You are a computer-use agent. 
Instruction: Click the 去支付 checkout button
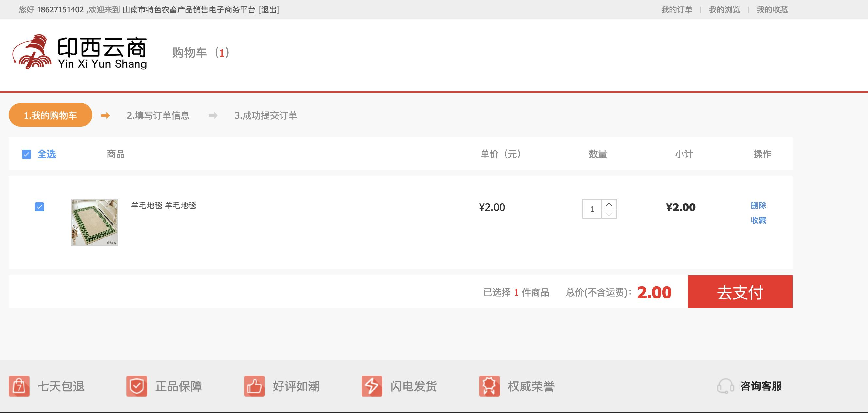tap(740, 292)
